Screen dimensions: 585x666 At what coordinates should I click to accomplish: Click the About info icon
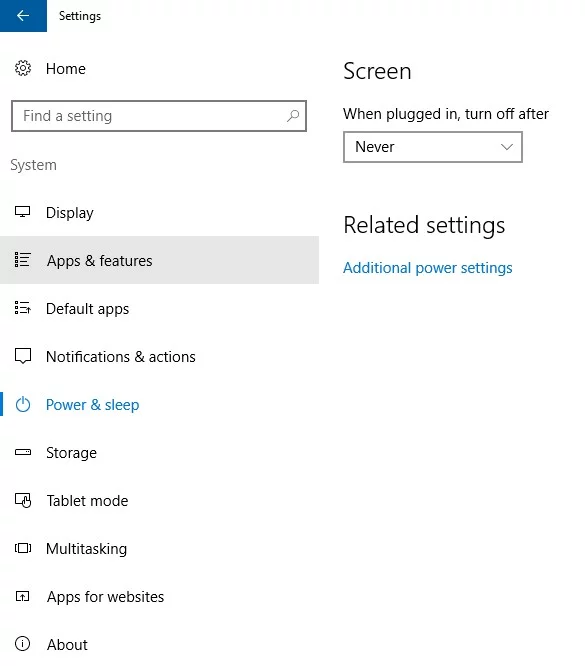tap(23, 644)
